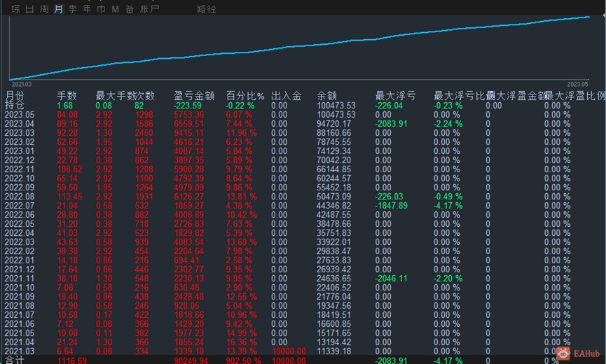This screenshot has width=606, height=364.
Task: Click profit amount 9415.11 for 2023.03
Action: pyautogui.click(x=188, y=133)
